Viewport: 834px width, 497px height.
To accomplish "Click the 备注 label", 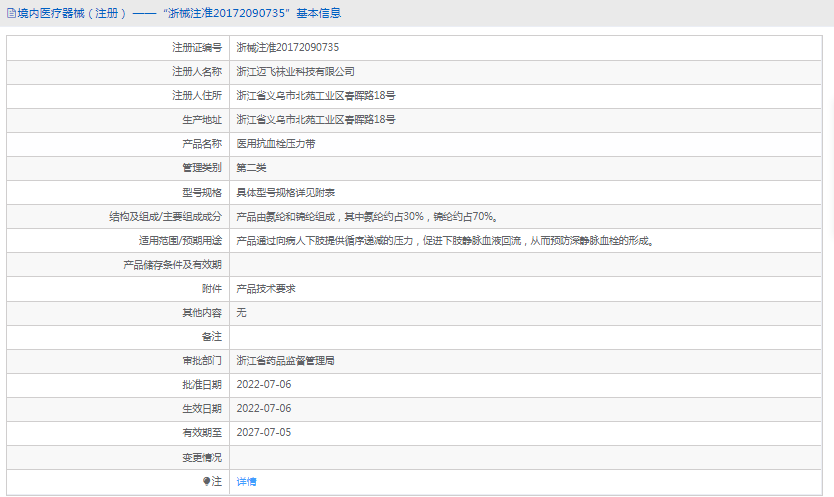I will [x=212, y=337].
